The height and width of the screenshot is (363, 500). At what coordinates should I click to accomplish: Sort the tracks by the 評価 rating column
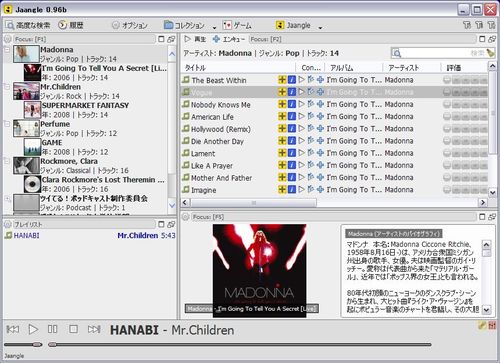click(x=464, y=68)
